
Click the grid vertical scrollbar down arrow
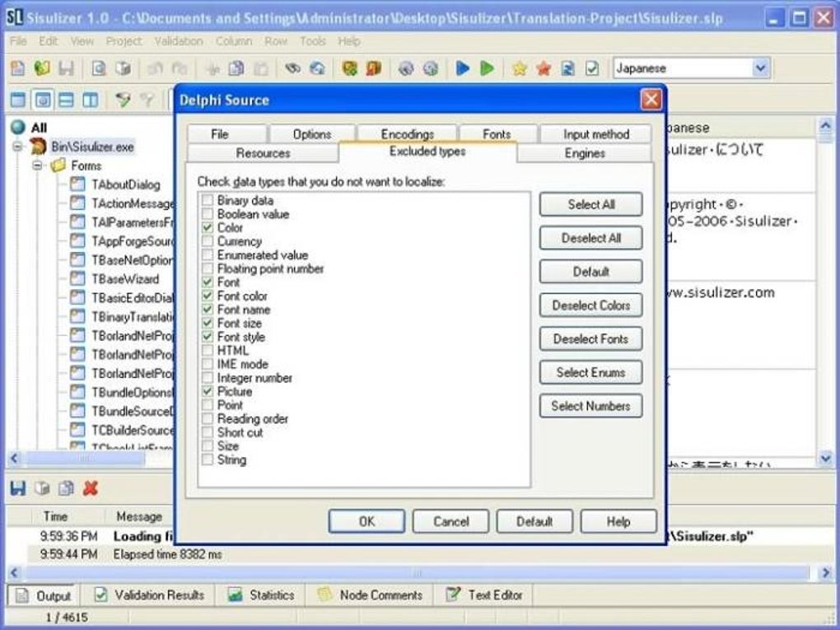pos(825,458)
